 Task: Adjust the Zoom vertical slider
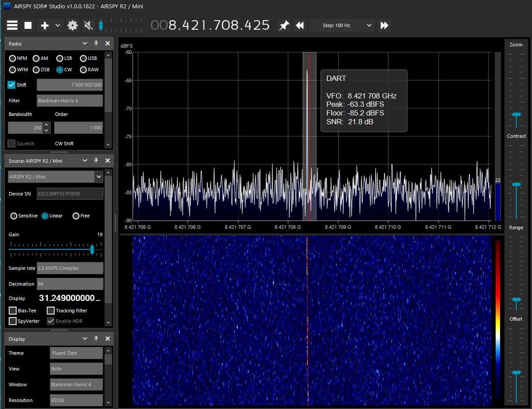(516, 114)
